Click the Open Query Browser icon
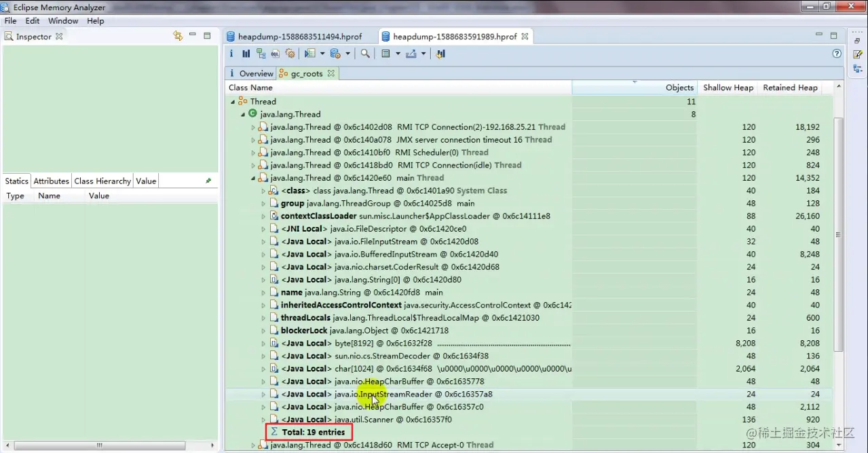This screenshot has height=453, width=868. [x=335, y=54]
